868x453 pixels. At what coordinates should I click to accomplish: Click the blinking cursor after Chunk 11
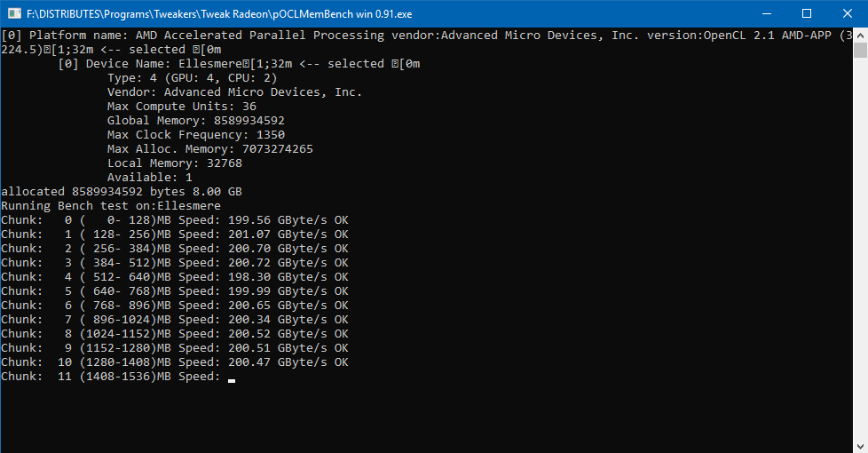pyautogui.click(x=232, y=379)
